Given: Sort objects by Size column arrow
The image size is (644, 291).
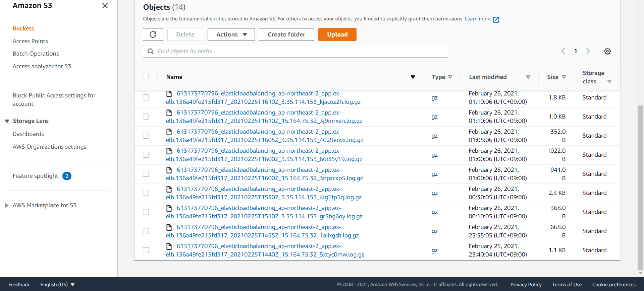Looking at the screenshot, I should 564,77.
